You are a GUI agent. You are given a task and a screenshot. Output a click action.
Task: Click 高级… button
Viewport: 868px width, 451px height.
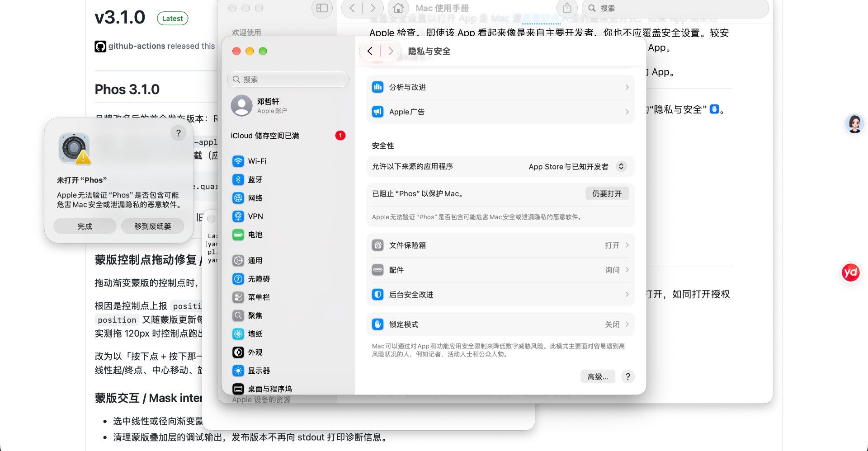click(x=598, y=376)
